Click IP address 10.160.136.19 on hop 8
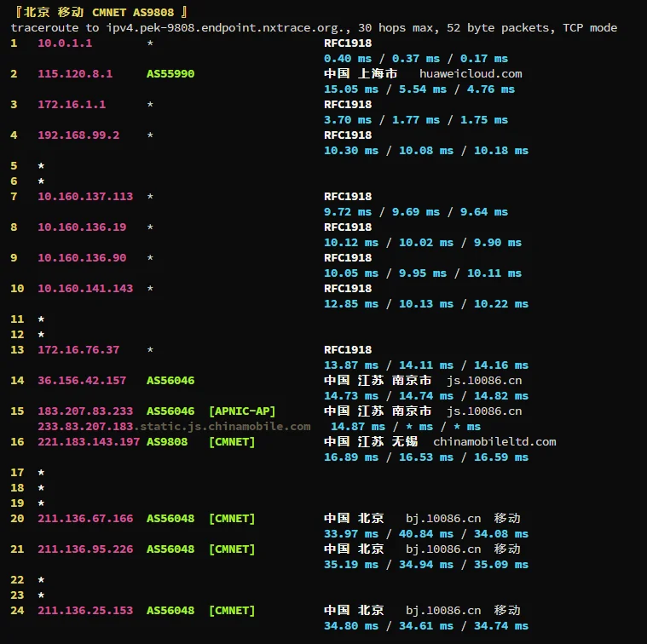 (x=82, y=227)
